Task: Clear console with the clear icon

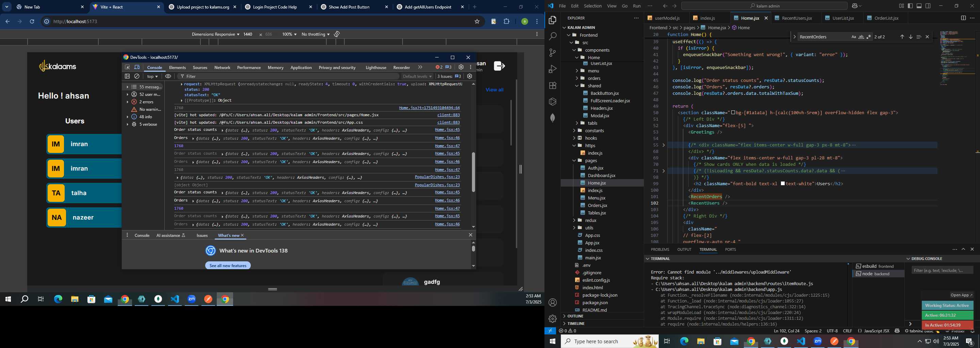Action: (137, 76)
